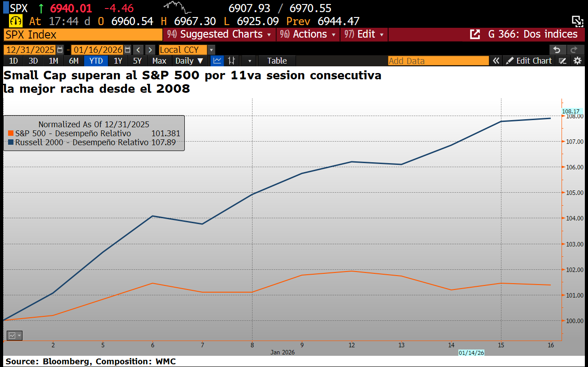Click the SPX last price 6940.01

[x=72, y=8]
